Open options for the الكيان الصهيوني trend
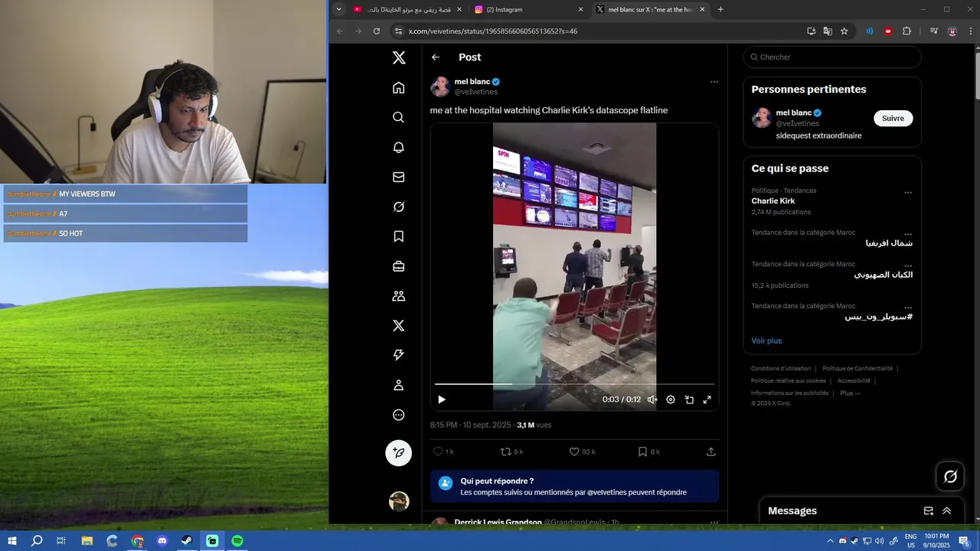This screenshot has width=980, height=551. [x=908, y=266]
